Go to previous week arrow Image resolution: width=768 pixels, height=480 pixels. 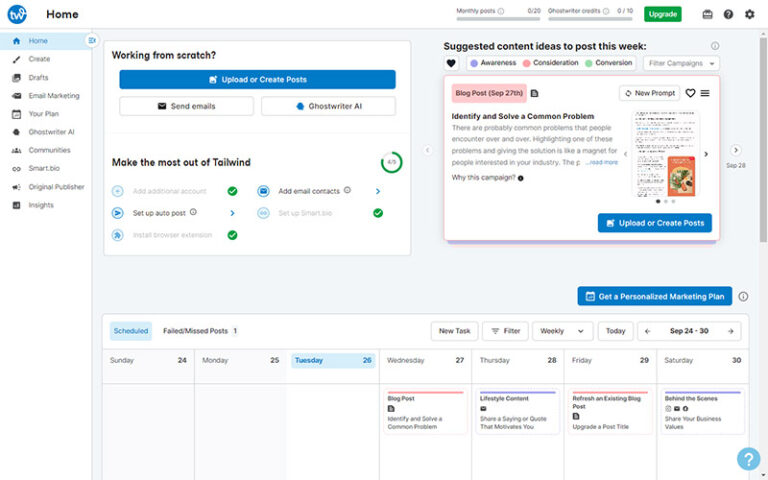click(x=648, y=331)
